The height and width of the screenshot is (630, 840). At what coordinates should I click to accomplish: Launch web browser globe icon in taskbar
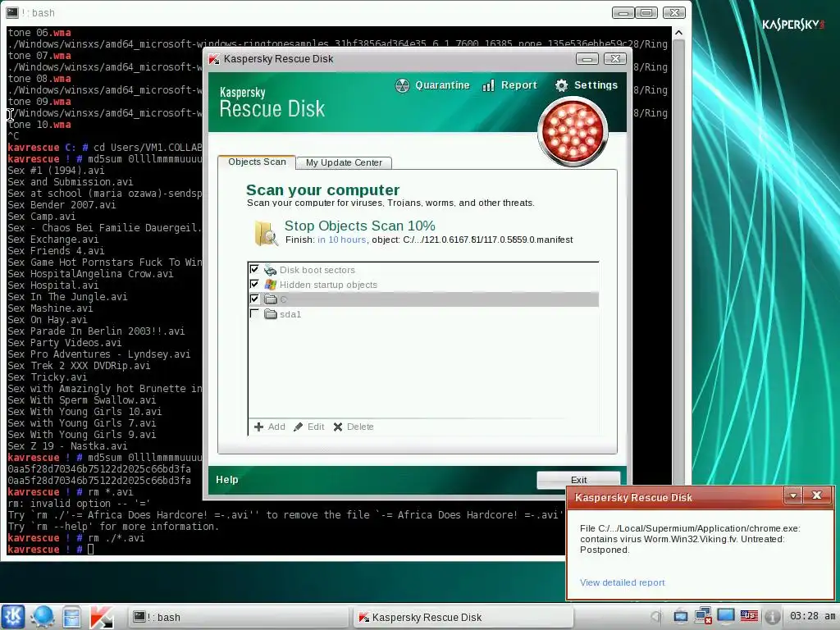click(x=43, y=617)
